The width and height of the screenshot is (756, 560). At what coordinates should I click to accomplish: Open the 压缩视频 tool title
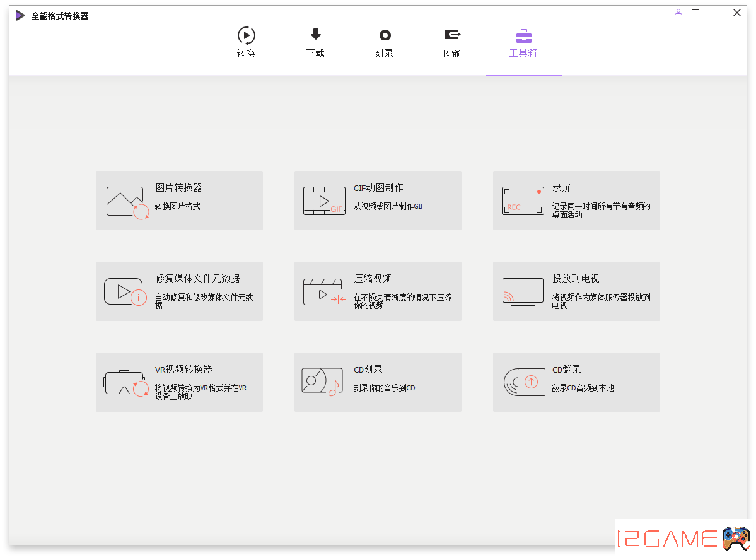point(373,278)
